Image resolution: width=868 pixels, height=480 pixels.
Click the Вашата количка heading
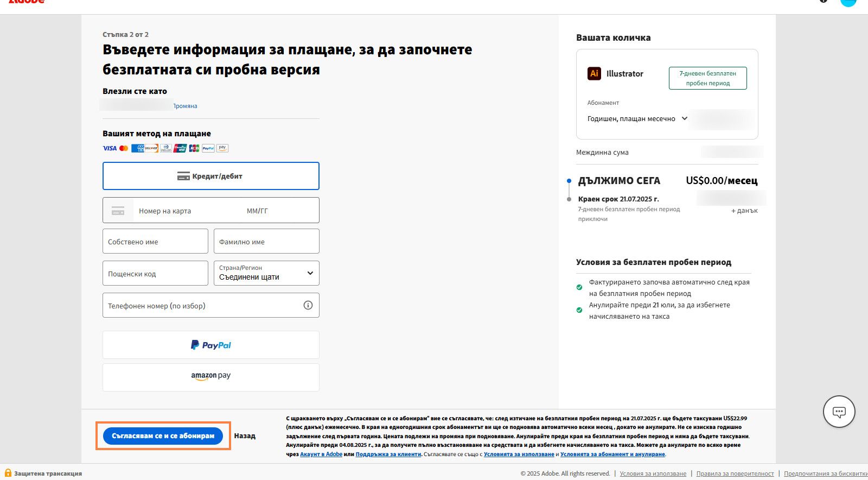[613, 37]
